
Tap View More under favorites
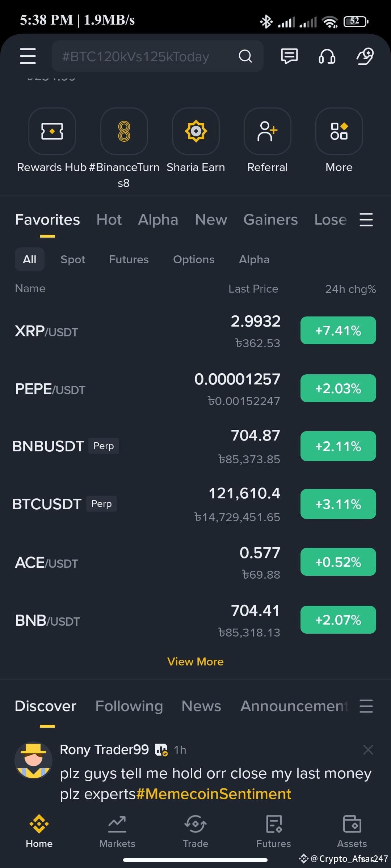click(x=195, y=661)
